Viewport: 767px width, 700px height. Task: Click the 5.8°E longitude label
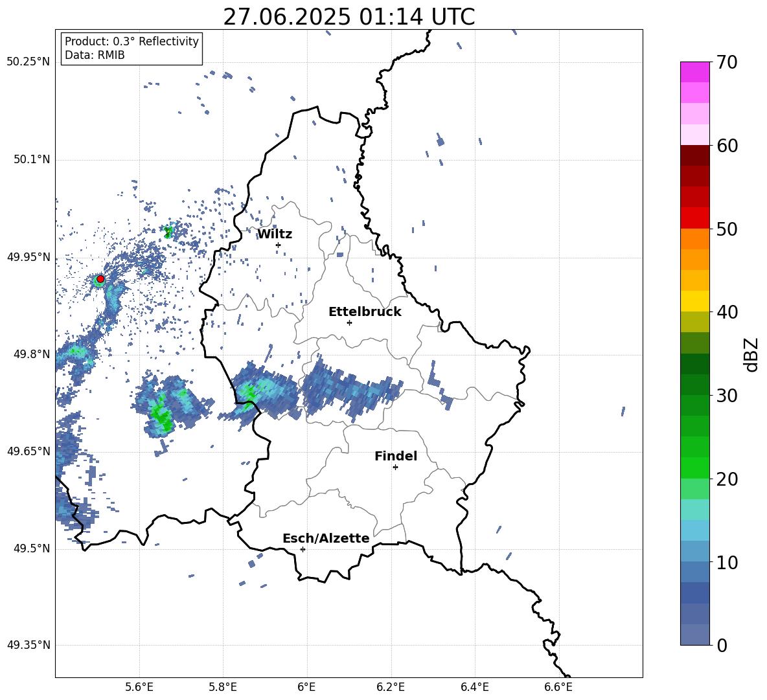pos(223,687)
